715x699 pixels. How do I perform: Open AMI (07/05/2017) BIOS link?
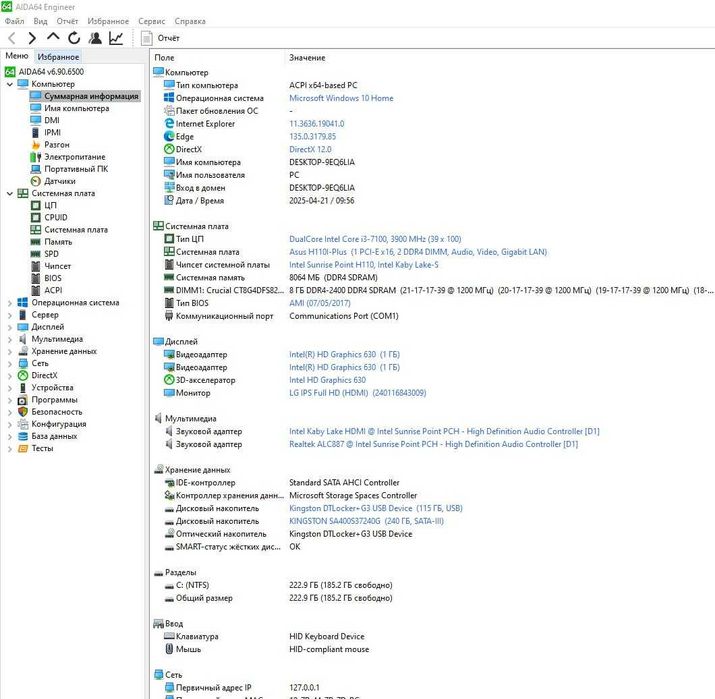click(320, 303)
